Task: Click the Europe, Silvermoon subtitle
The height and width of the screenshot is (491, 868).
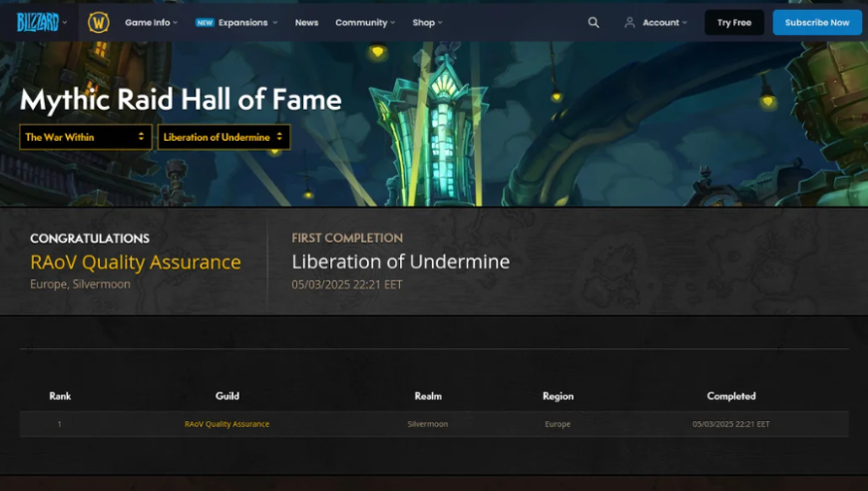Action: [80, 284]
